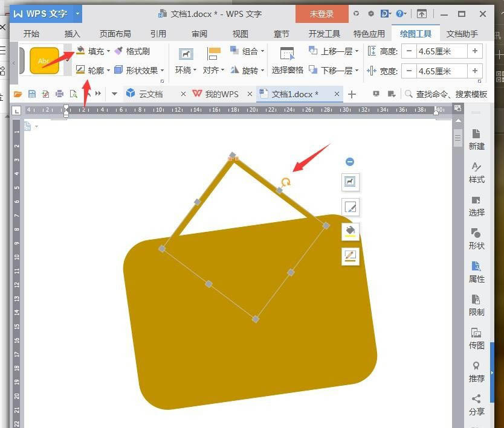The height and width of the screenshot is (428, 504).
Task: Collapse the floating toolbar with minus icon
Action: pos(350,162)
